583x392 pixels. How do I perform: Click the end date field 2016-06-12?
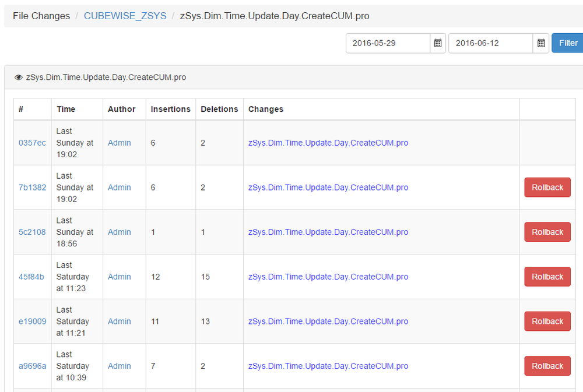(x=490, y=43)
